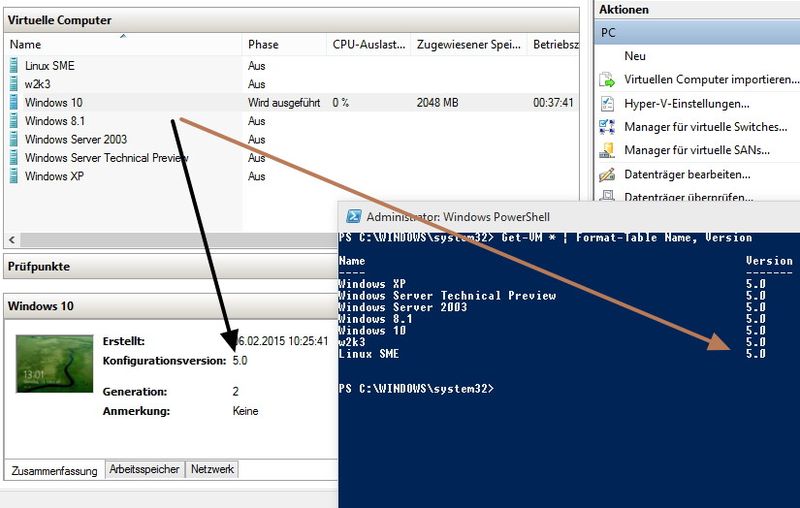This screenshot has height=508, width=800.
Task: Sort by the Betriebszeit column header
Action: click(554, 44)
